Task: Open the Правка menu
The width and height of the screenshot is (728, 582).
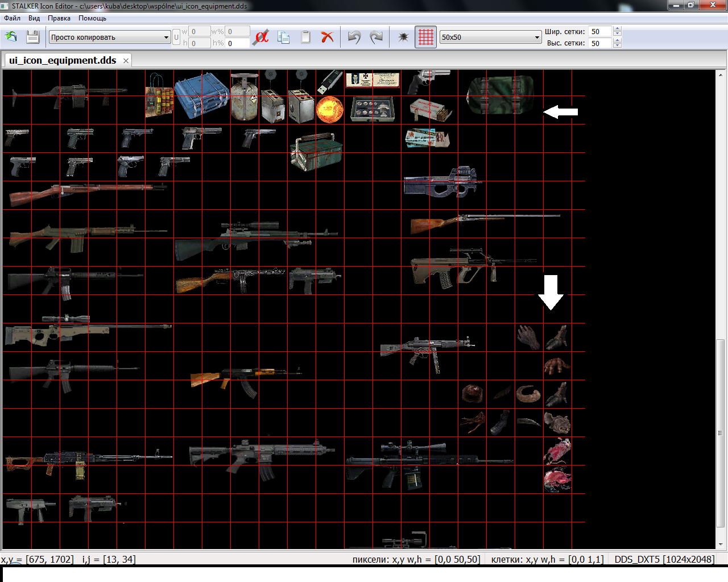Action: point(59,18)
